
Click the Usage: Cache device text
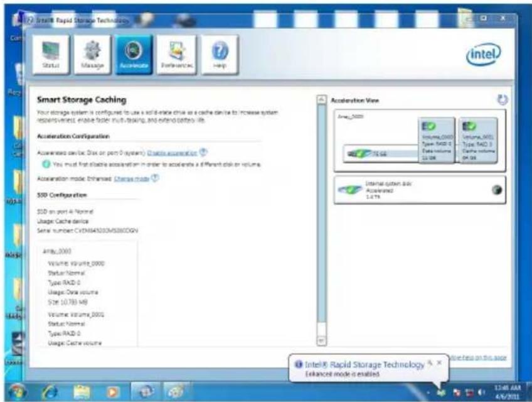point(63,222)
